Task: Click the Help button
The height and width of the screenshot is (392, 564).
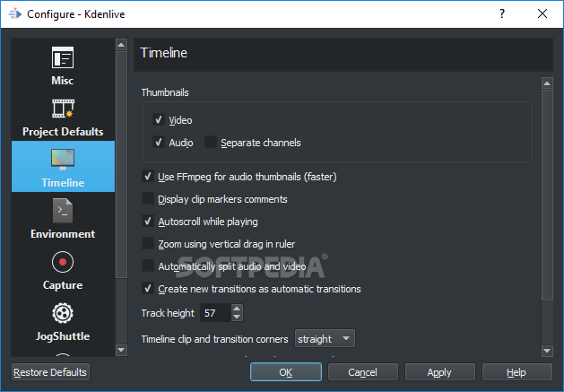Action: [x=516, y=372]
